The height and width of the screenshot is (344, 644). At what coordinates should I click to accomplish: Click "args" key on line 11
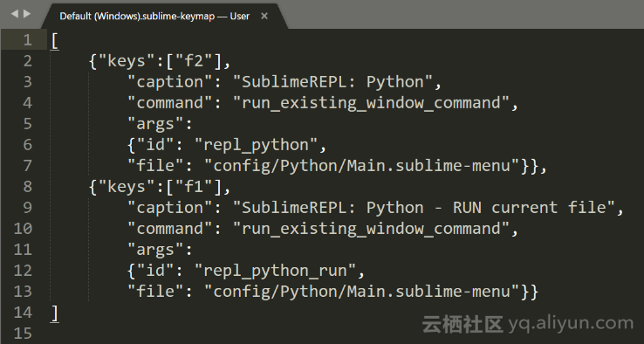(x=155, y=250)
